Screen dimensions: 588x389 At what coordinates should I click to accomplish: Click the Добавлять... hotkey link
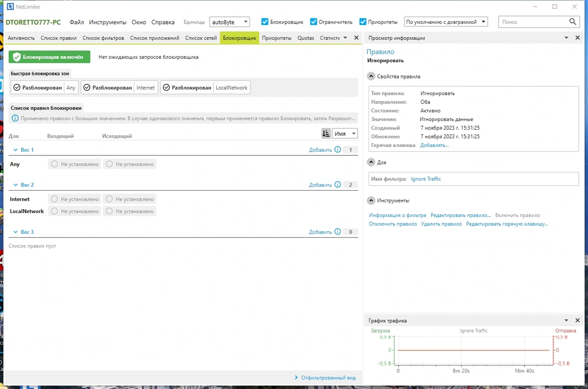click(434, 145)
